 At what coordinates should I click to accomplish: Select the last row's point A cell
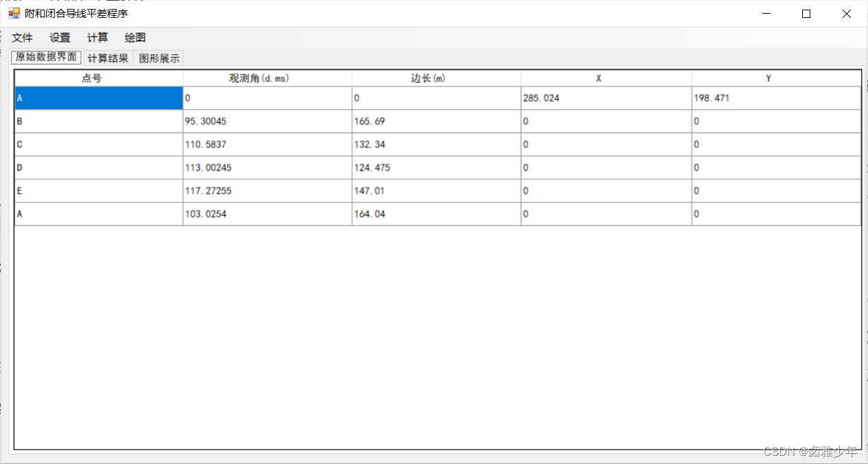click(99, 214)
